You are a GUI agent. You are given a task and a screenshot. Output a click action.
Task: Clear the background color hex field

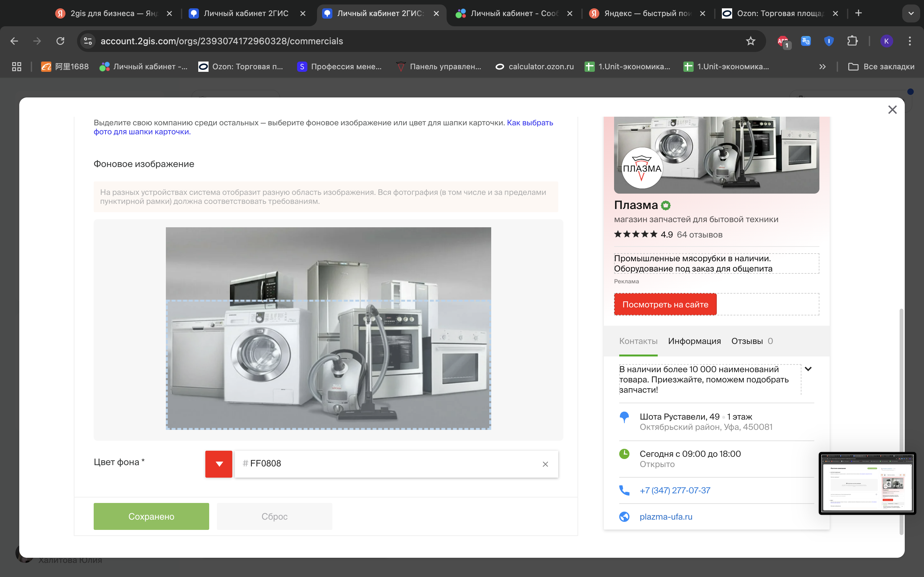click(545, 464)
